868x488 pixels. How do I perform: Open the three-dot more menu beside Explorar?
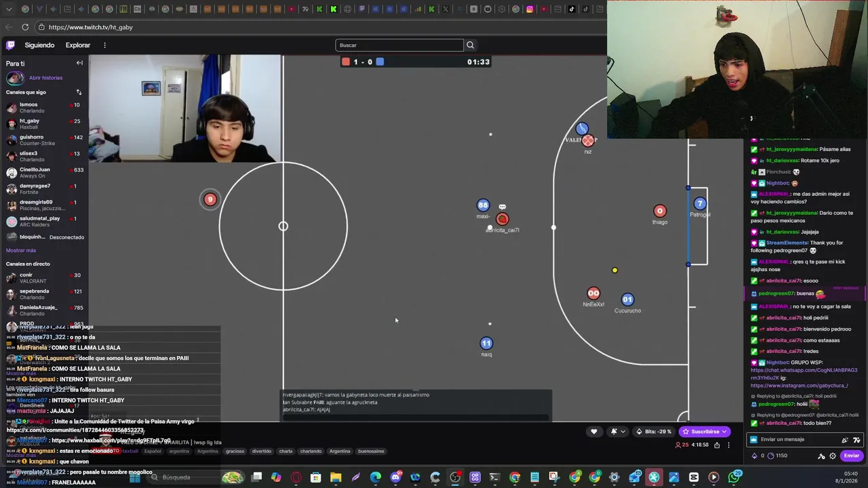pos(104,45)
